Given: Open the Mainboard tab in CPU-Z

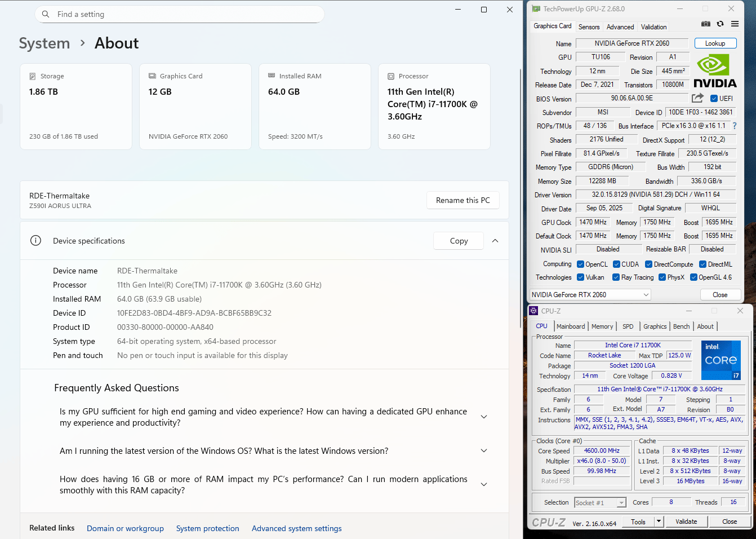Looking at the screenshot, I should tap(571, 326).
